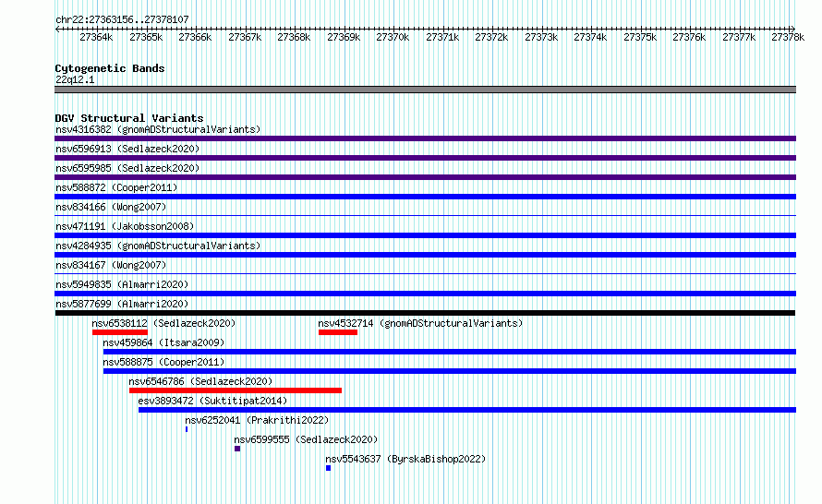Click the chr22:27363156..27378107 region label
The width and height of the screenshot is (822, 504).
coord(122,19)
